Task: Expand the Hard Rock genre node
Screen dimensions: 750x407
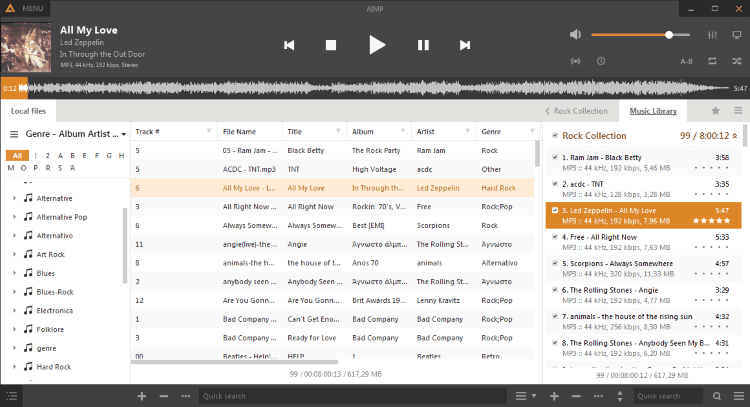Action: (14, 366)
